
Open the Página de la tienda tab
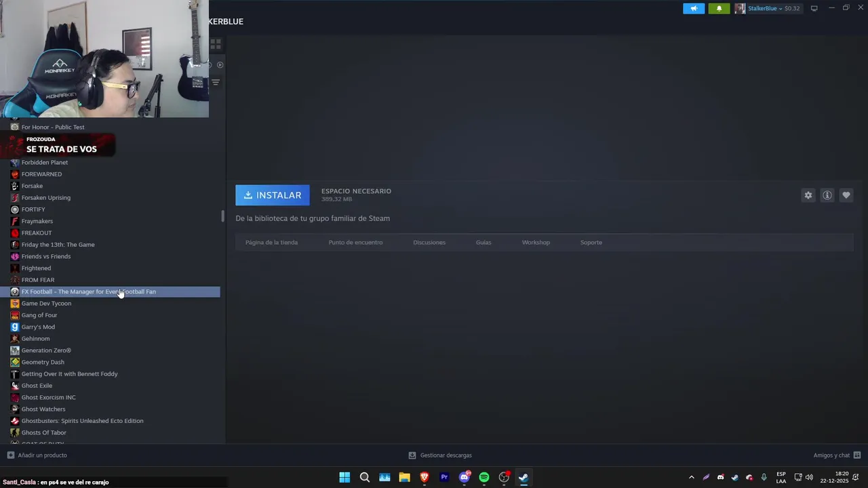[271, 242]
